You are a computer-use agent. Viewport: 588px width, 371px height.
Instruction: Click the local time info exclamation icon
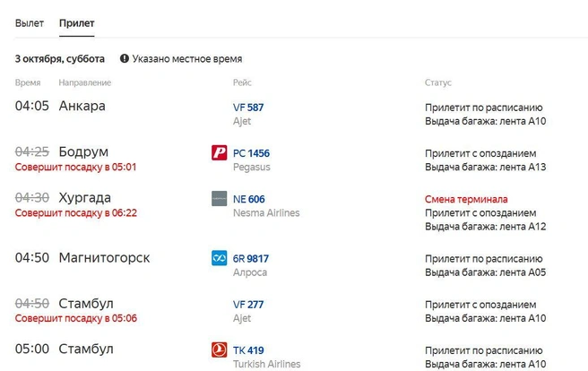pyautogui.click(x=124, y=58)
